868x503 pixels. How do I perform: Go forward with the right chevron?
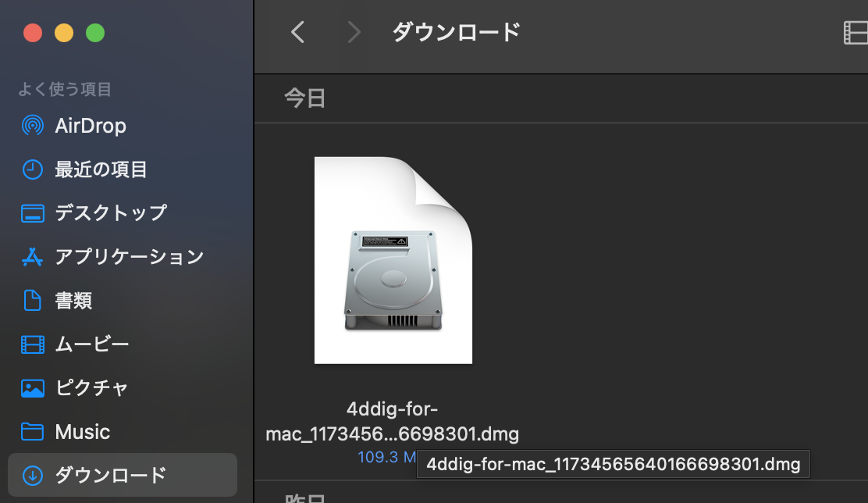pos(354,32)
